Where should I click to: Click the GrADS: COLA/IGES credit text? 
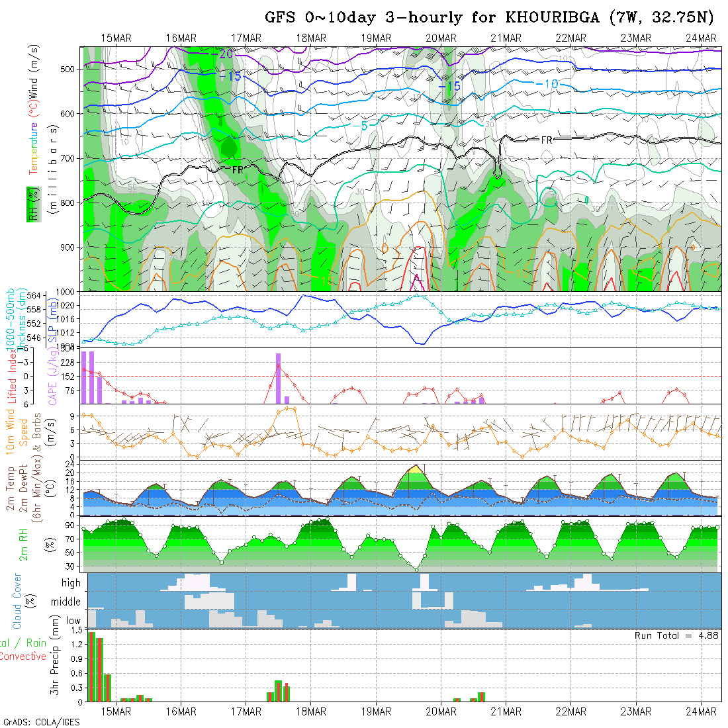point(41,722)
